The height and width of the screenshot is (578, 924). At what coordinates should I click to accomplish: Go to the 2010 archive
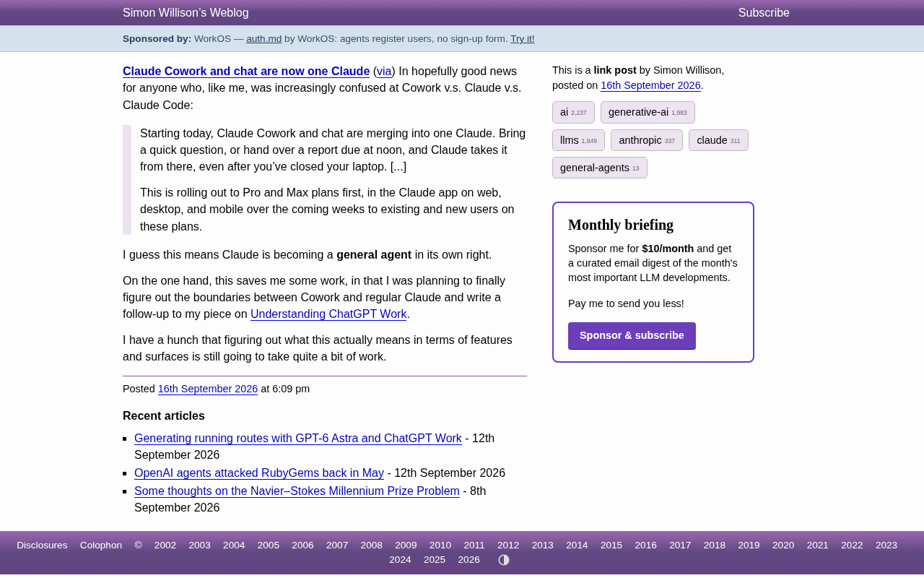[440, 545]
